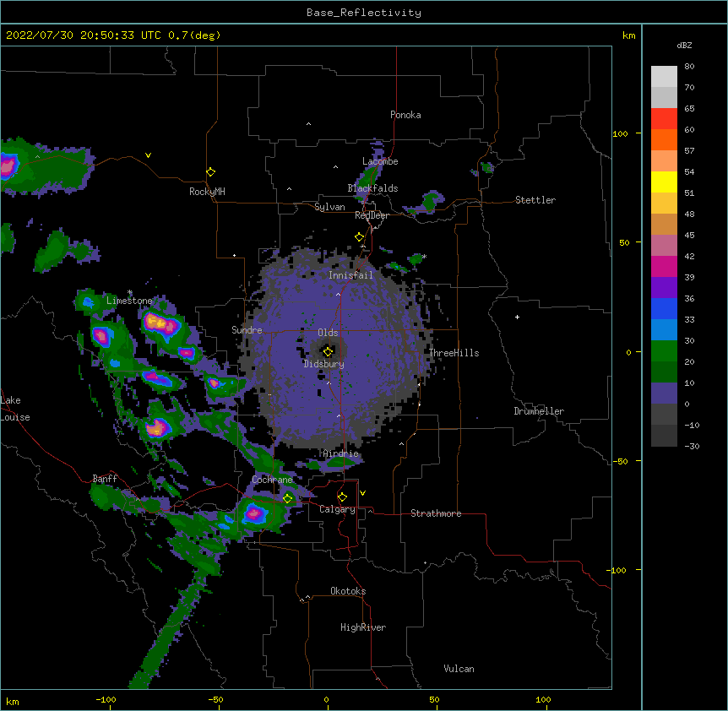Screen dimensions: 728x711
Task: Click the white asterisk above the Limestone label
Action: pyautogui.click(x=130, y=292)
